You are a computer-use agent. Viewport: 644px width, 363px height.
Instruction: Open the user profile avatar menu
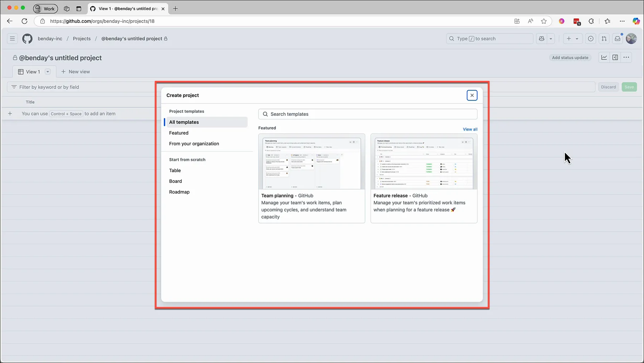[x=631, y=39]
